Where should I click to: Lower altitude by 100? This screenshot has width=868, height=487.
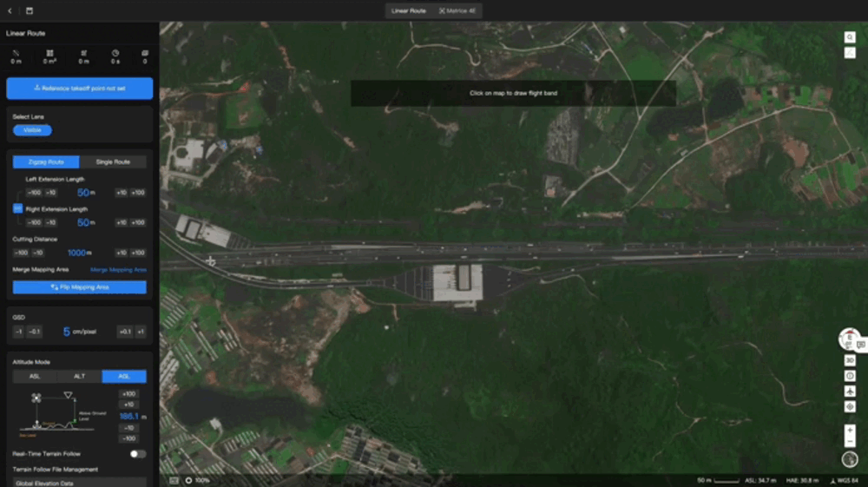pos(129,438)
